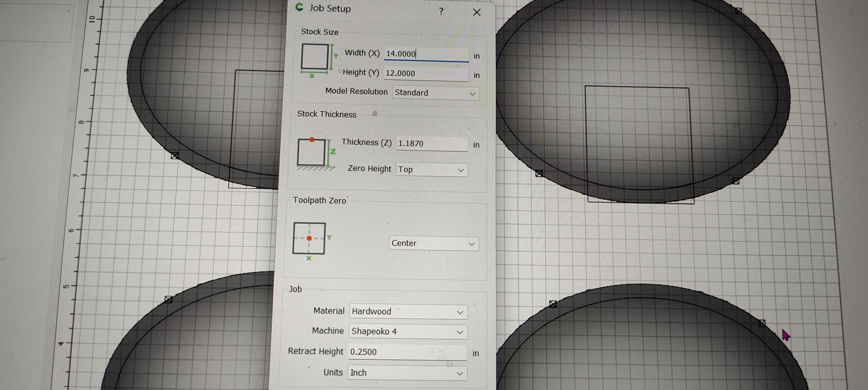The height and width of the screenshot is (390, 868).
Task: Open the Material dropdown showing Hardwood
Action: (x=408, y=312)
